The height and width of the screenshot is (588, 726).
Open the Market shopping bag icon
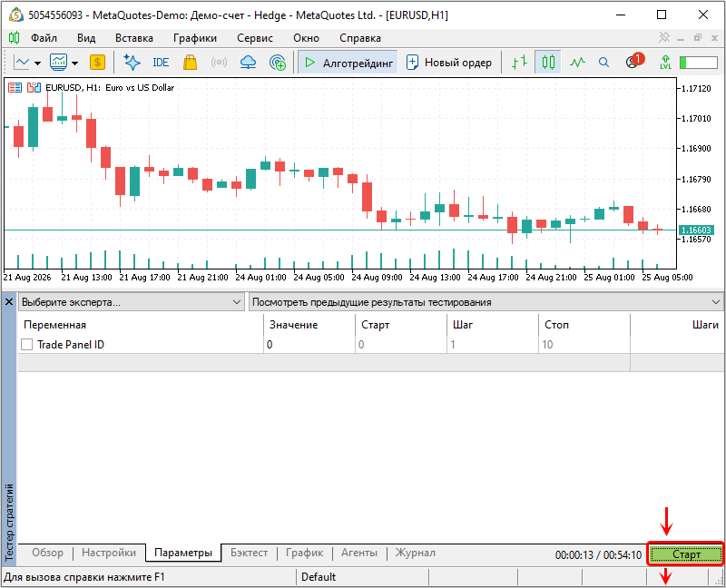(x=190, y=62)
